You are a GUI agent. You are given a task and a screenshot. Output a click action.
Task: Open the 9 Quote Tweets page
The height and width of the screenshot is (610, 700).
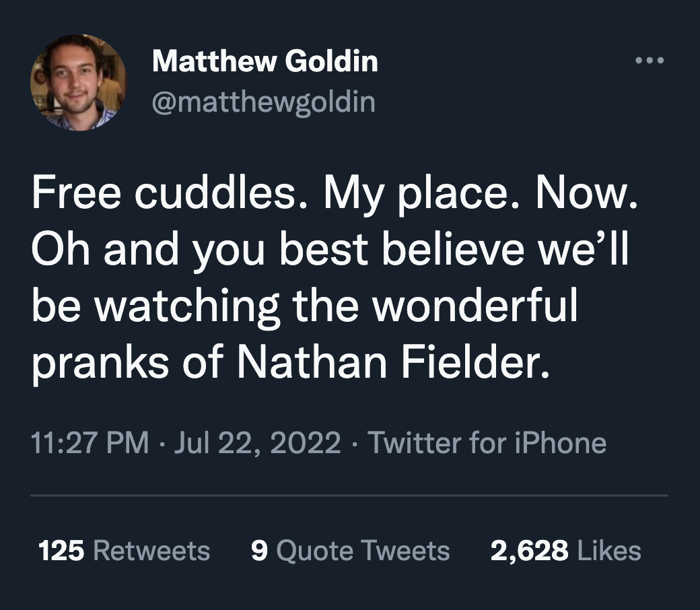pyautogui.click(x=351, y=551)
